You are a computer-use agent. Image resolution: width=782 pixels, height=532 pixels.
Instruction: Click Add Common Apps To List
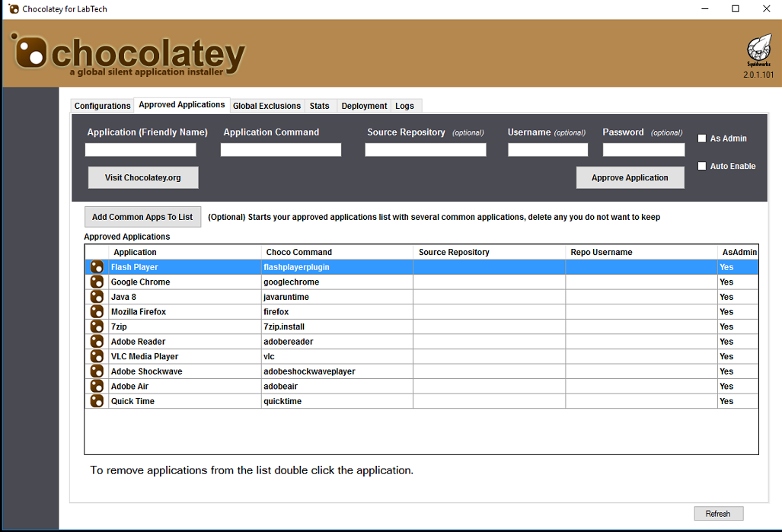(142, 217)
